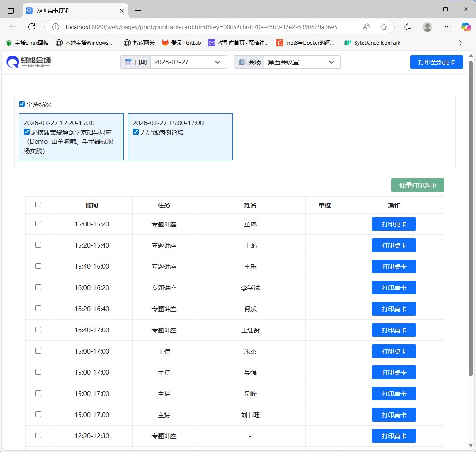476x452 pixels.
Task: Click the 姓名 column header
Action: [x=250, y=205]
